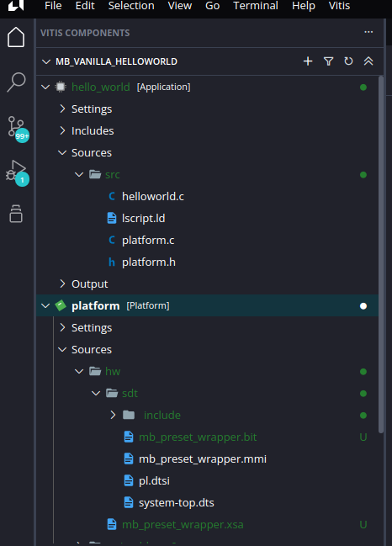Expand Settings under hello_world

[62, 109]
